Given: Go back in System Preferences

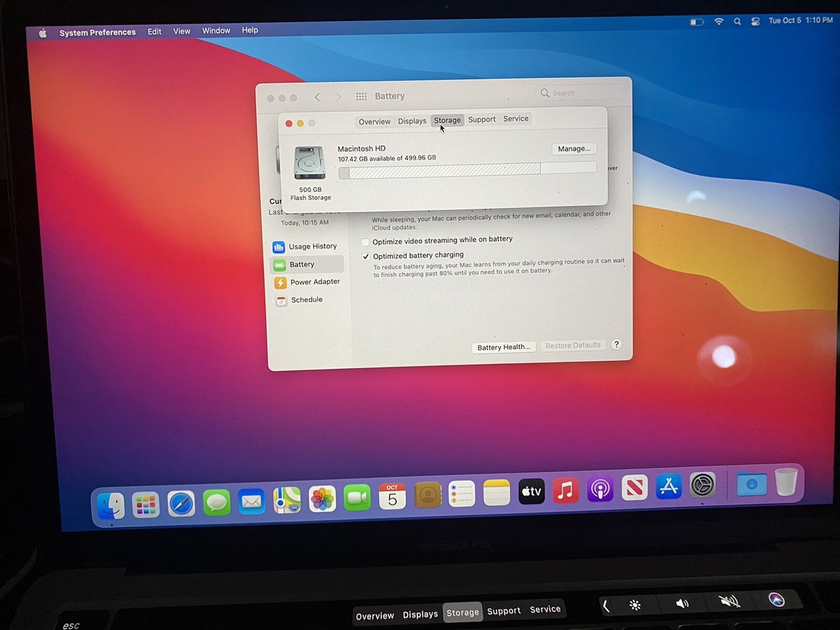Looking at the screenshot, I should coord(317,97).
